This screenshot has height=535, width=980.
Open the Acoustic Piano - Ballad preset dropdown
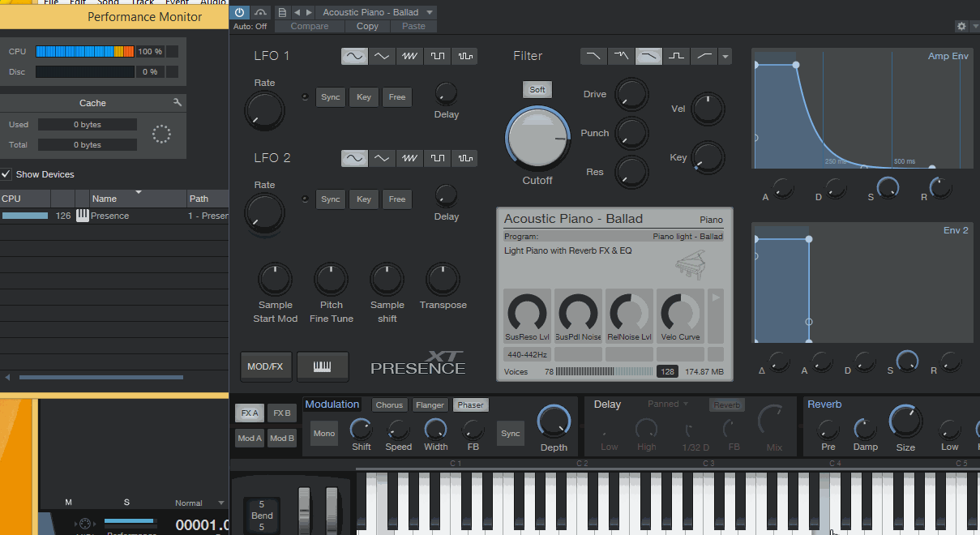tap(376, 12)
